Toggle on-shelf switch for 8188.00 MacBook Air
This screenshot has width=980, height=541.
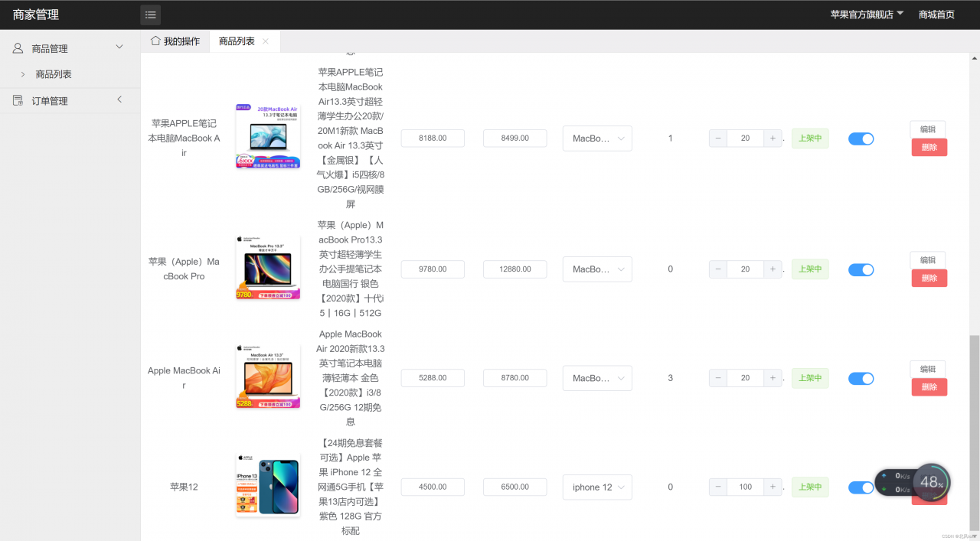coord(861,139)
